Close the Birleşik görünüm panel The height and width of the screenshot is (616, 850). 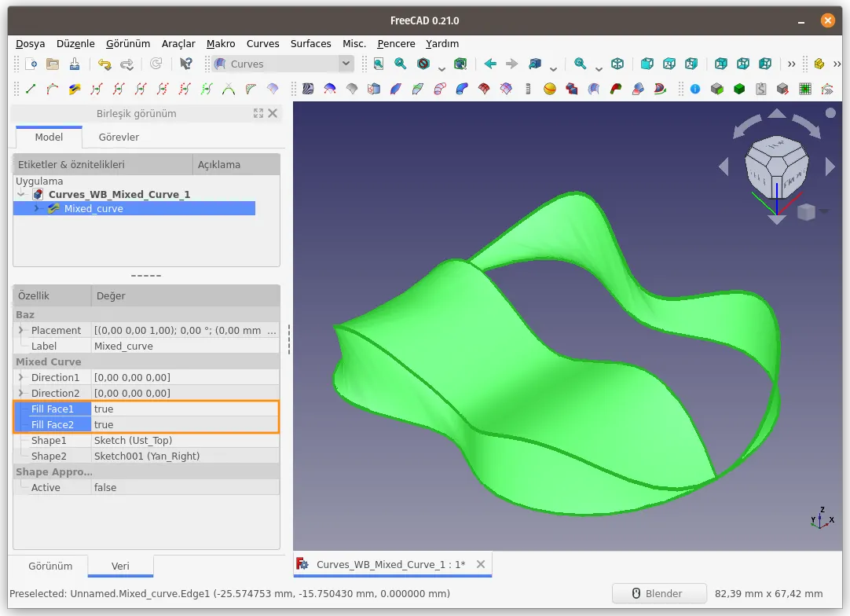(x=273, y=113)
